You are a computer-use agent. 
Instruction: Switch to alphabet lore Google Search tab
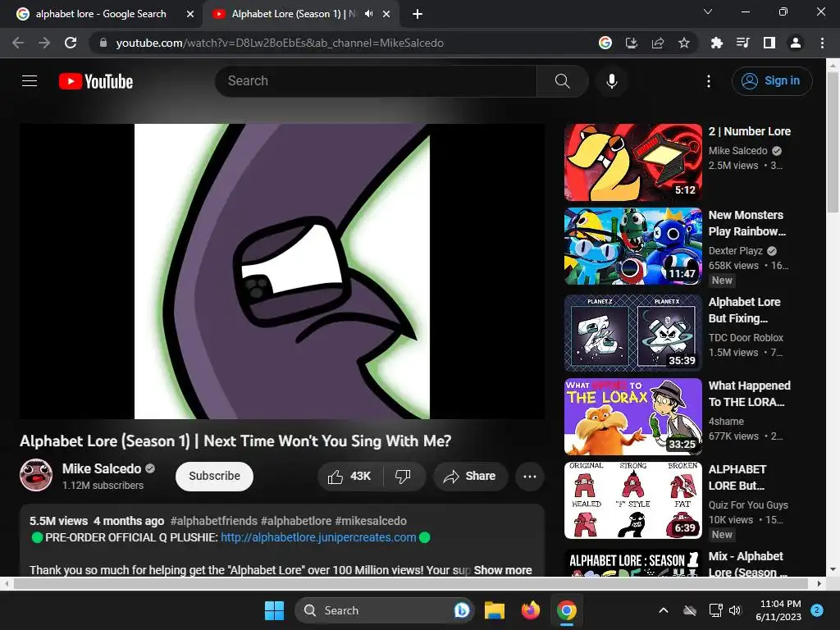point(101,14)
